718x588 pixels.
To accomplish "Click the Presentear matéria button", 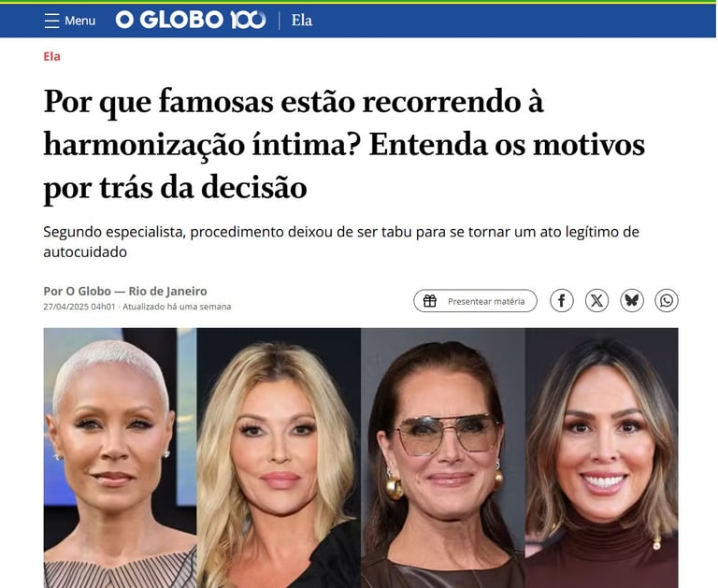I will click(475, 301).
